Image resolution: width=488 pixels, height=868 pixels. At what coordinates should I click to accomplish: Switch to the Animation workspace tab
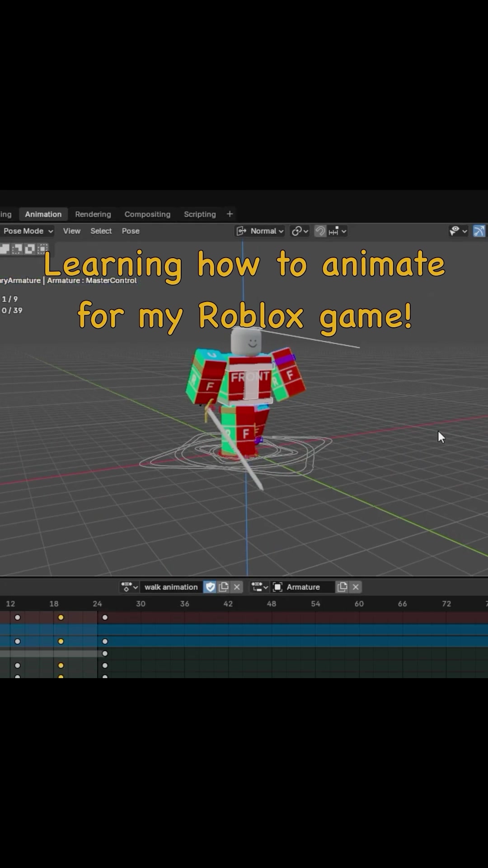43,214
